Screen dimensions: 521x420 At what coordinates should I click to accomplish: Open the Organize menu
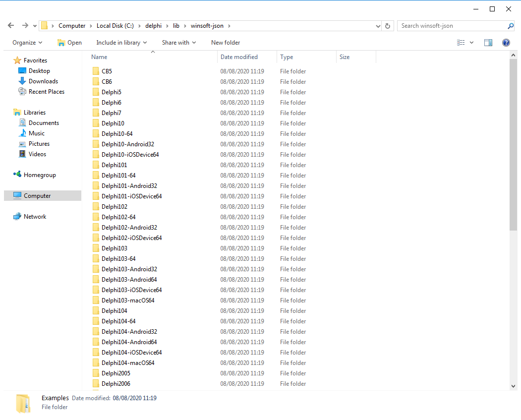click(28, 43)
